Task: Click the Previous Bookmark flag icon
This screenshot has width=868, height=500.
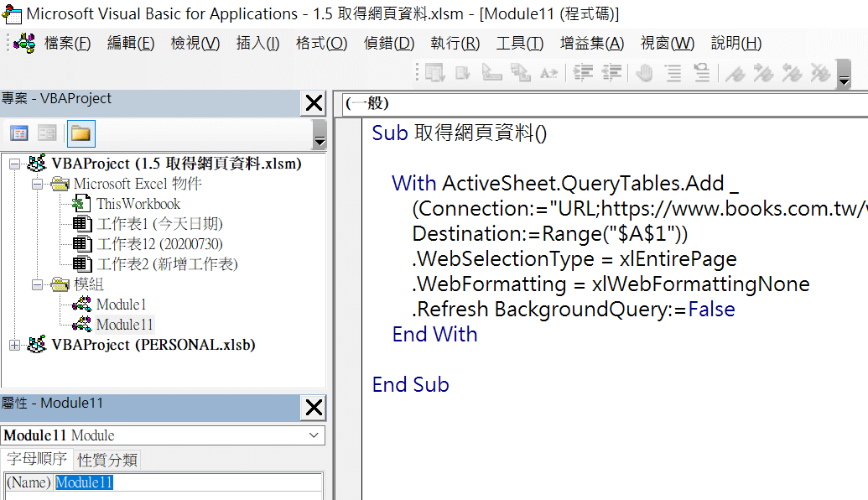Action: coord(793,72)
